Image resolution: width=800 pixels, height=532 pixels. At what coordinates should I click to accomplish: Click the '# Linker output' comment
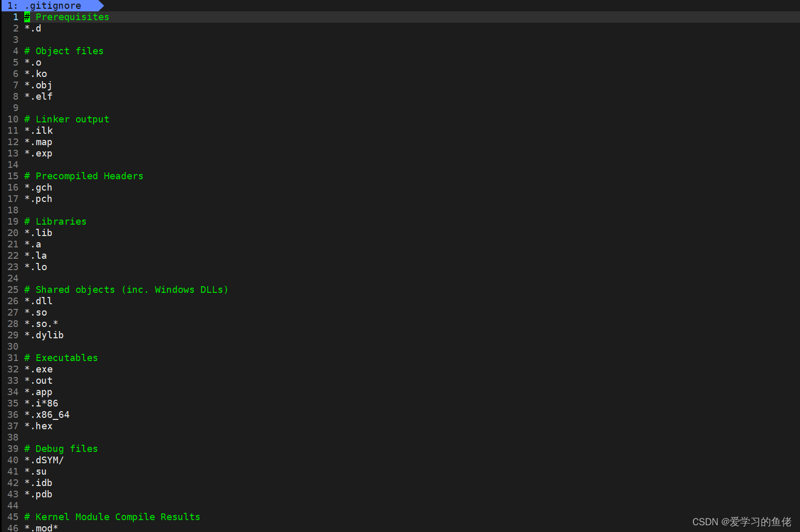click(67, 119)
